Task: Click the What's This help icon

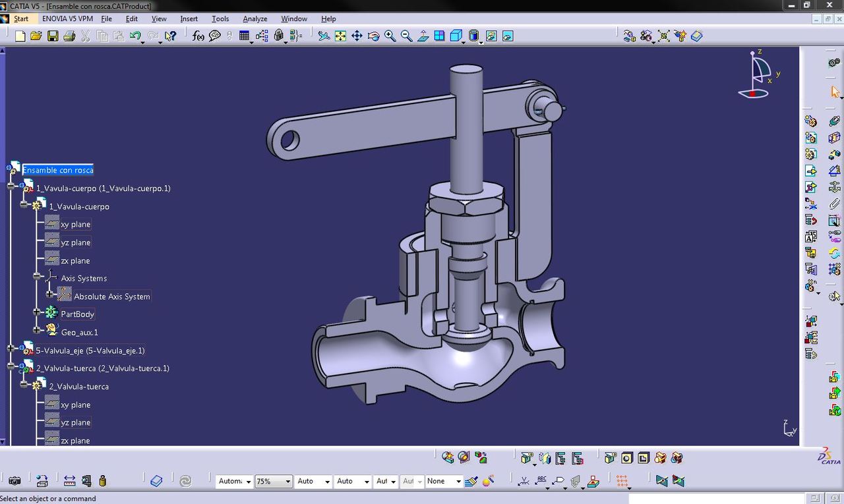Action: [170, 36]
